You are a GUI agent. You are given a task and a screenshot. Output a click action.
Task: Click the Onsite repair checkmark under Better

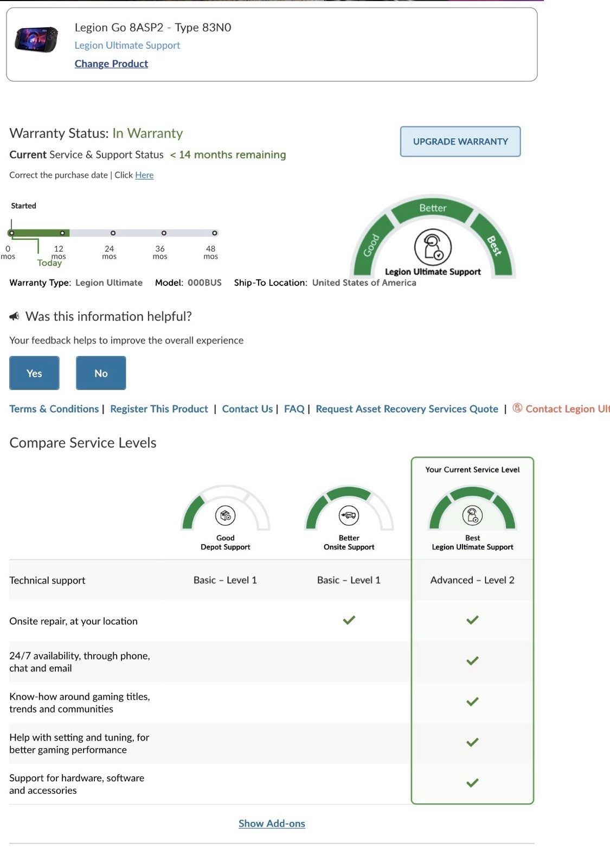click(349, 620)
